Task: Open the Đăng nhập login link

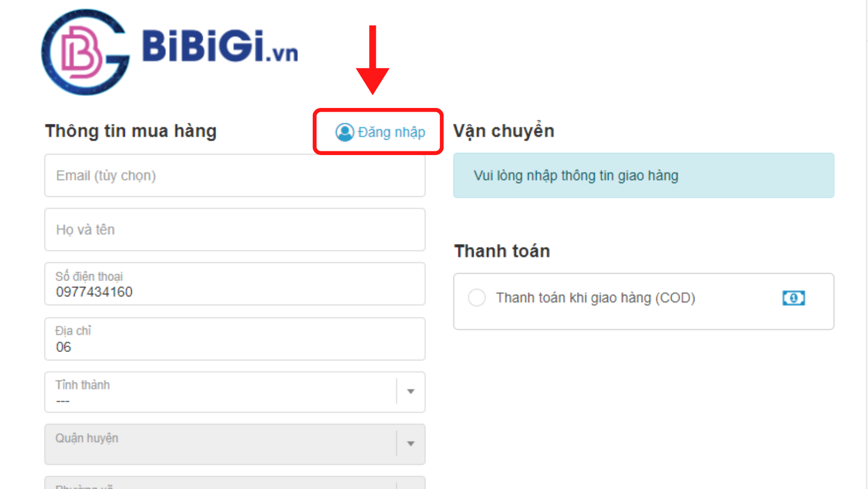Action: 380,132
